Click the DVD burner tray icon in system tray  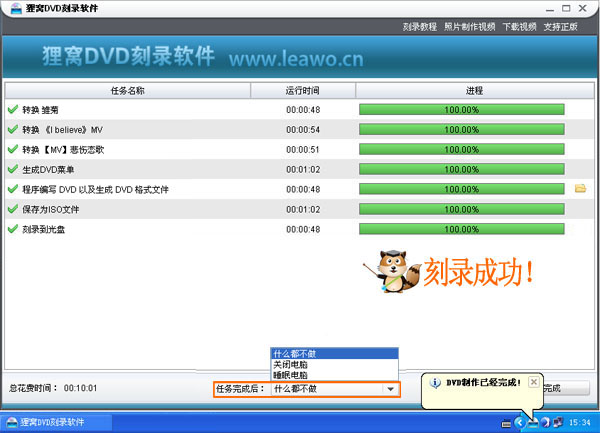click(533, 423)
